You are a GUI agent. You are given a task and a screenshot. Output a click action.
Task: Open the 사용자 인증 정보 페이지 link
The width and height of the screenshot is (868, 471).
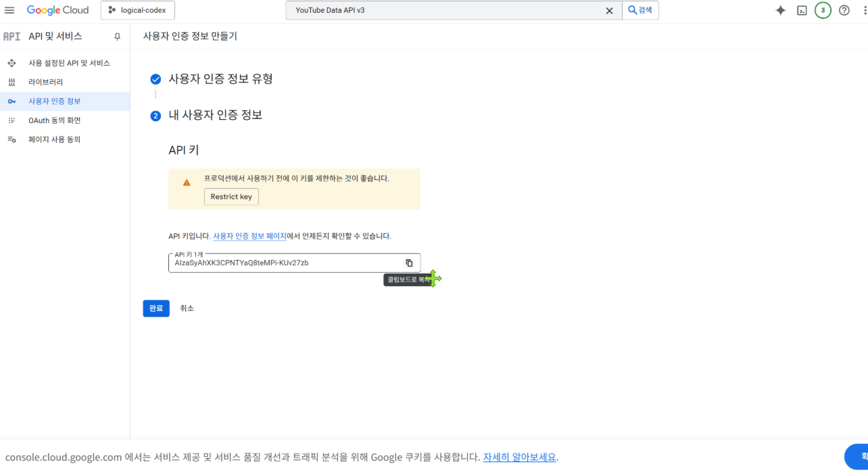click(x=249, y=236)
